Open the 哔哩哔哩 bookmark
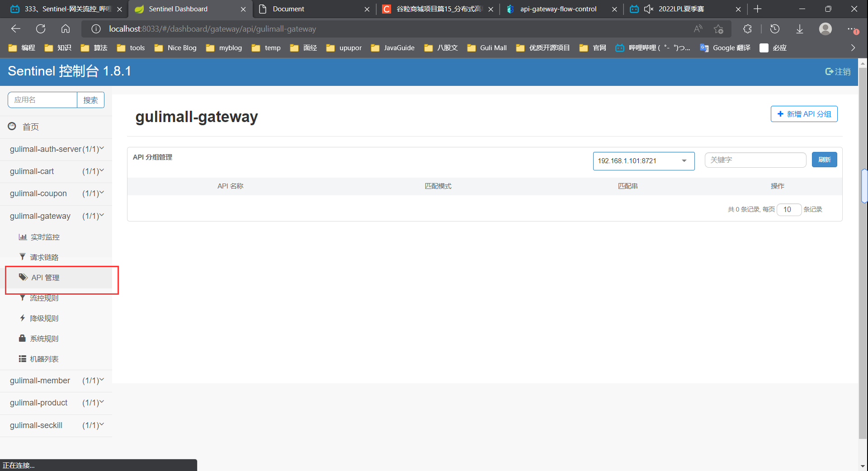 point(653,48)
